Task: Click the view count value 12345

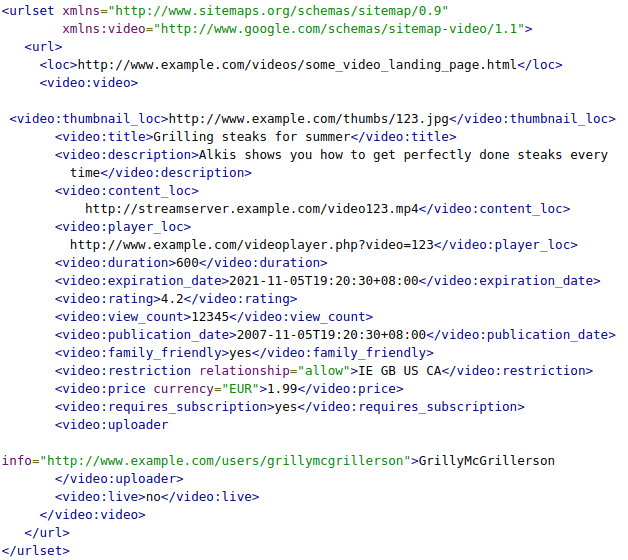Action: click(210, 317)
